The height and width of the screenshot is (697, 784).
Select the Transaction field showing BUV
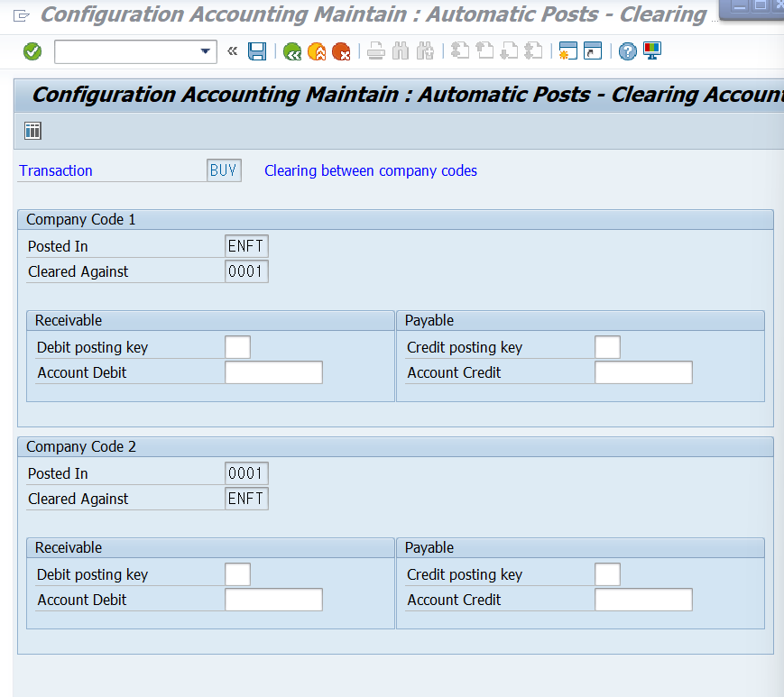[x=224, y=170]
